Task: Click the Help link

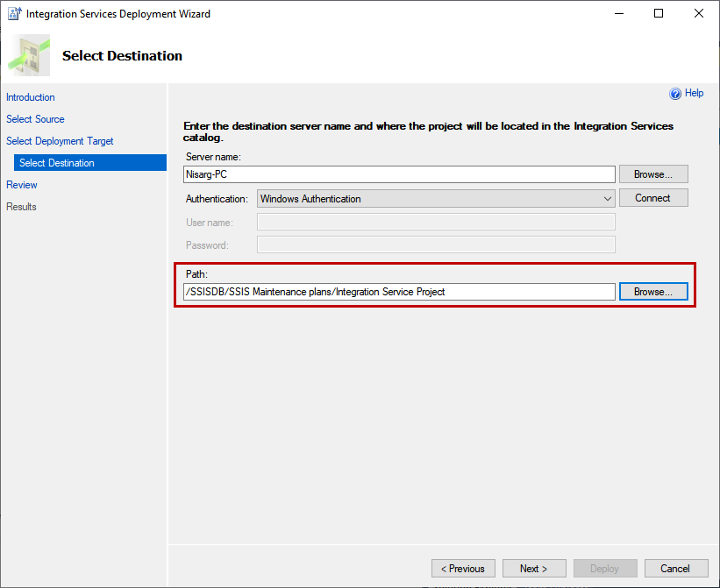Action: (x=694, y=93)
